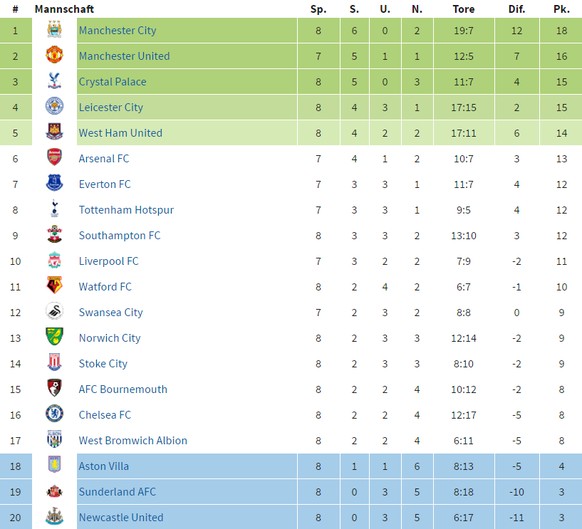Open the Leicester City fox crest
The image size is (582, 529).
click(54, 106)
